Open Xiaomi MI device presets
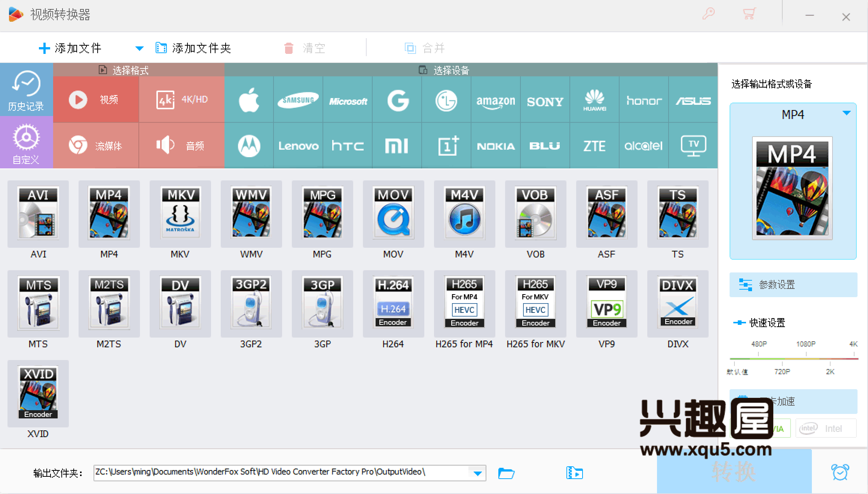This screenshot has width=868, height=494. [397, 146]
